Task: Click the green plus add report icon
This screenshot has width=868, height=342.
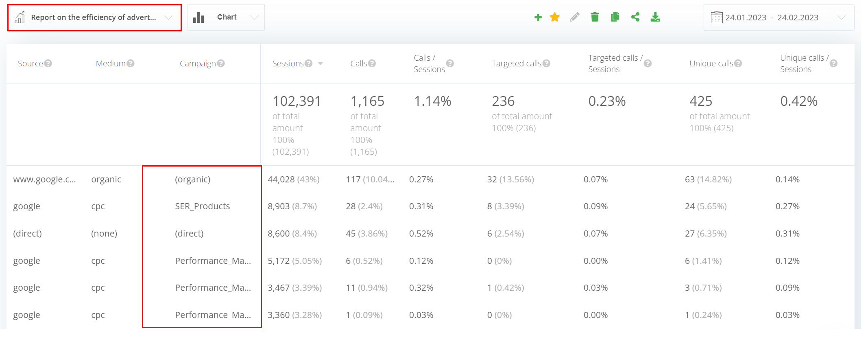Action: 538,17
